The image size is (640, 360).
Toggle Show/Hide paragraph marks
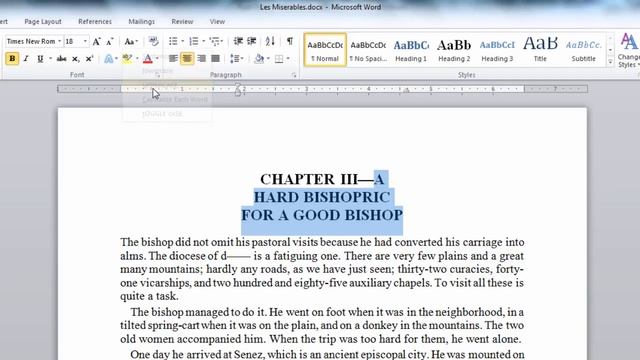(290, 41)
